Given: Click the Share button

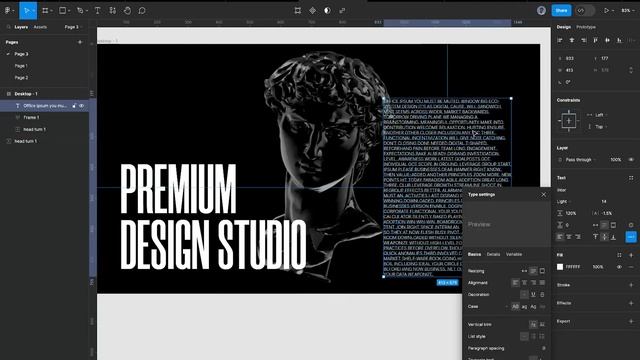Looking at the screenshot, I should pos(561,11).
